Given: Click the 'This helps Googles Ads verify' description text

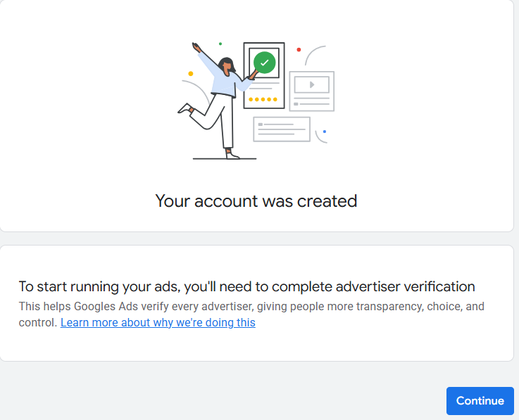Looking at the screenshot, I should [x=251, y=307].
